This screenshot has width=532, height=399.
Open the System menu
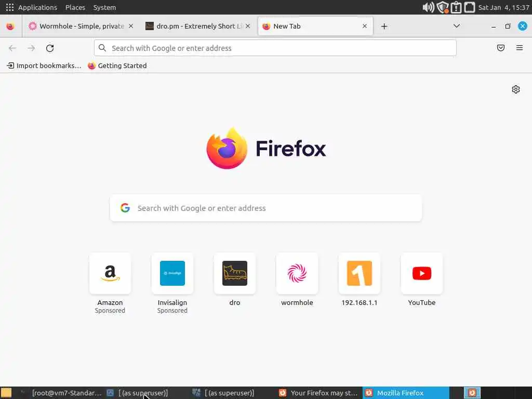(x=104, y=7)
